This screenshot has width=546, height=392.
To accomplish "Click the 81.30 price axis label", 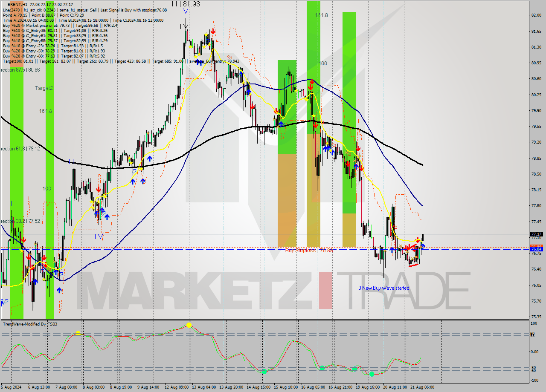I will click(536, 47).
